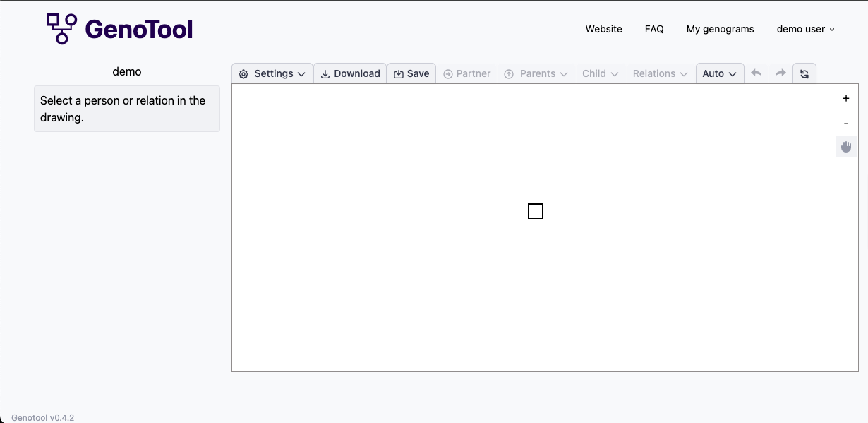Screen dimensions: 868x423
Task: Click the refresh layout icon
Action: click(804, 73)
